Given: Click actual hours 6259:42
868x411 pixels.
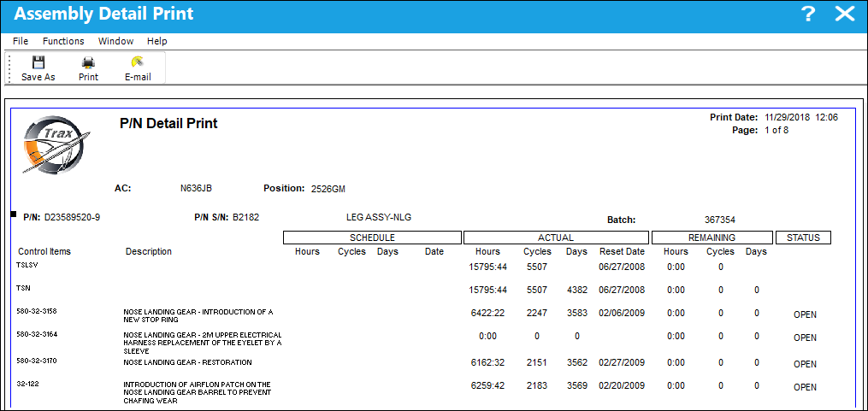Looking at the screenshot, I should tap(487, 386).
